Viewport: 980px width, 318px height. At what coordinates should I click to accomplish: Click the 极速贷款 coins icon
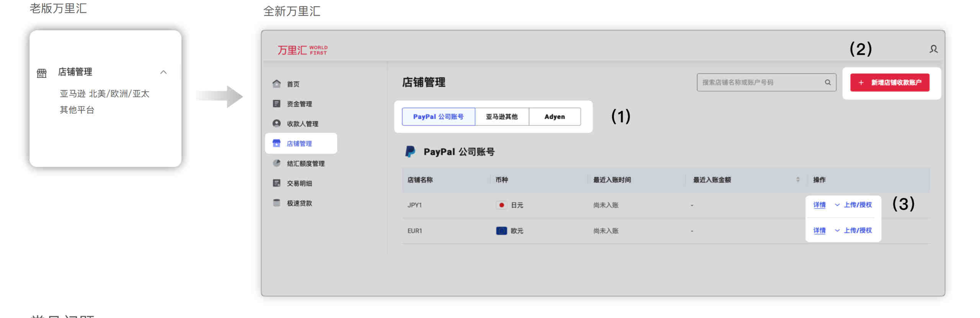pos(276,203)
